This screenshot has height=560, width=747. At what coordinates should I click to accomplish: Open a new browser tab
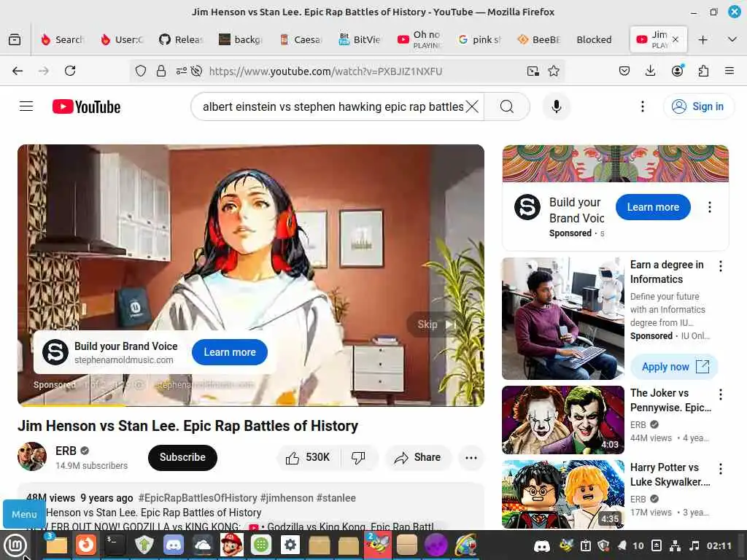pyautogui.click(x=703, y=39)
